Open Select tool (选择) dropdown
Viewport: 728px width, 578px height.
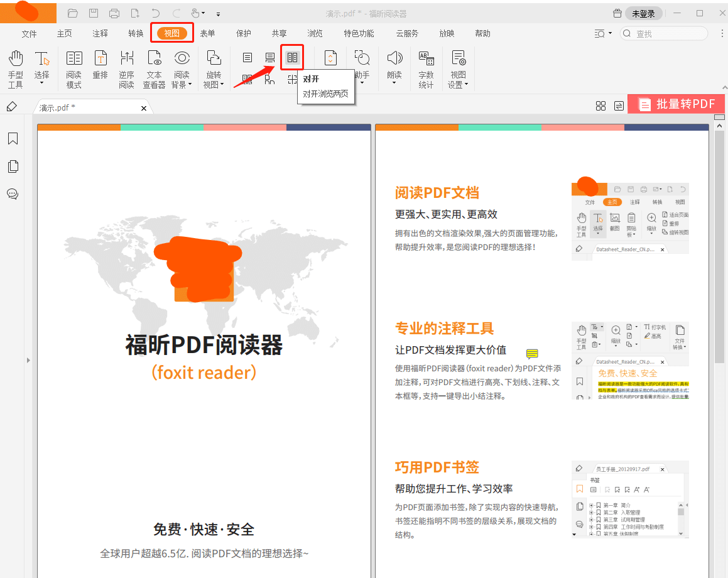pyautogui.click(x=42, y=83)
